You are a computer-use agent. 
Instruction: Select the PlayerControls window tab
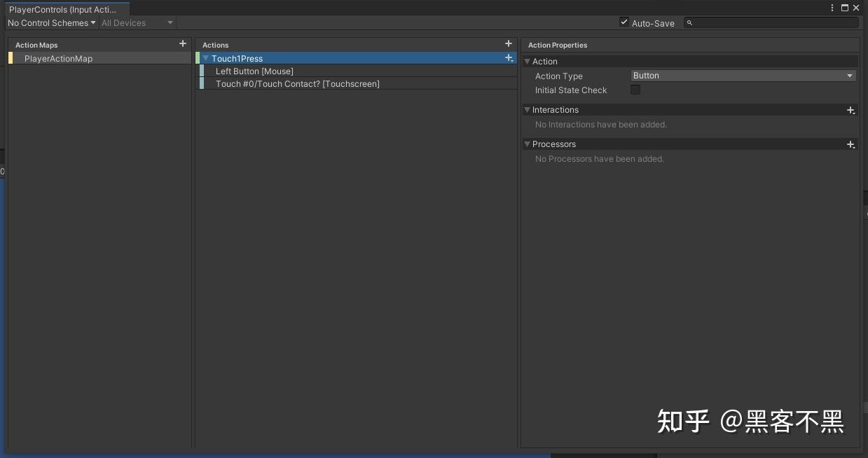pos(64,9)
